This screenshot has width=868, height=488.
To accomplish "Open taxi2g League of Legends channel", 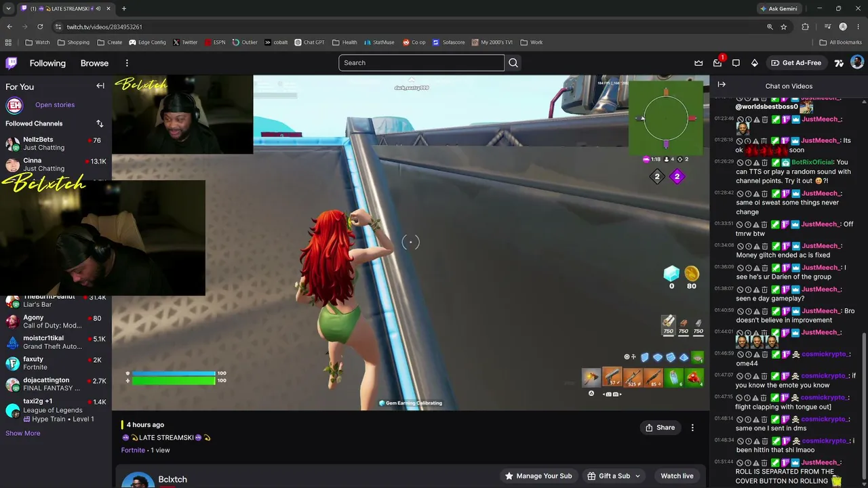I will [56, 410].
